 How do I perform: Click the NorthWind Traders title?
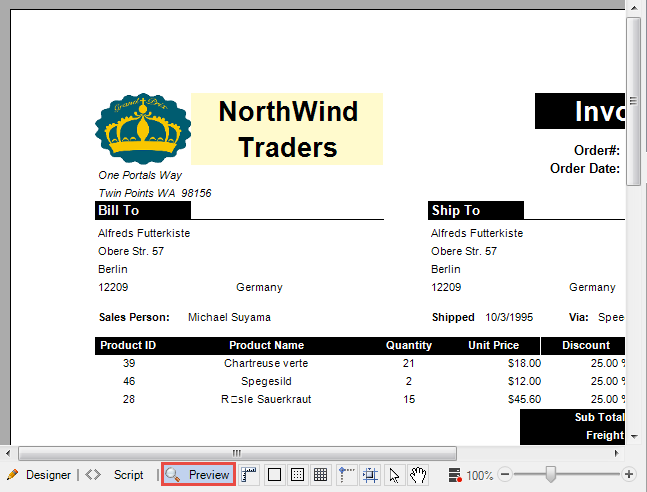pyautogui.click(x=288, y=129)
